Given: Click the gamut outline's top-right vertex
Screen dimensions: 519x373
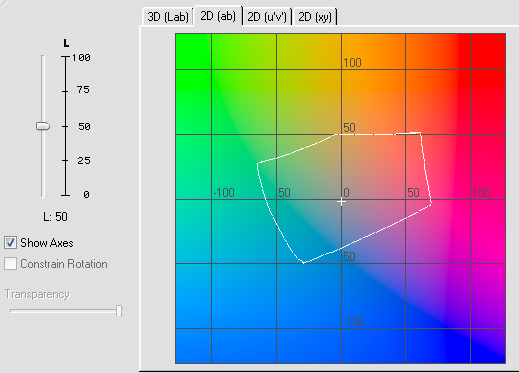Looking at the screenshot, I should click(x=420, y=133).
